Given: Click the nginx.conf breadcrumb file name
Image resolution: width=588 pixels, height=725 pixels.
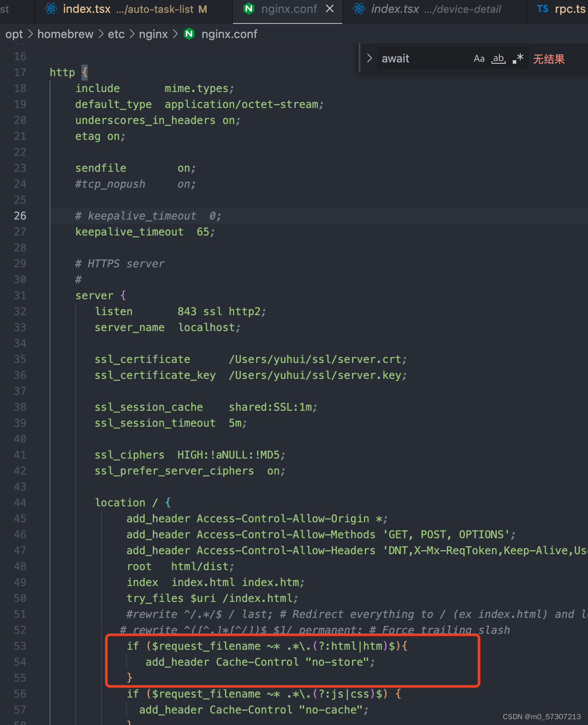Looking at the screenshot, I should [x=229, y=34].
